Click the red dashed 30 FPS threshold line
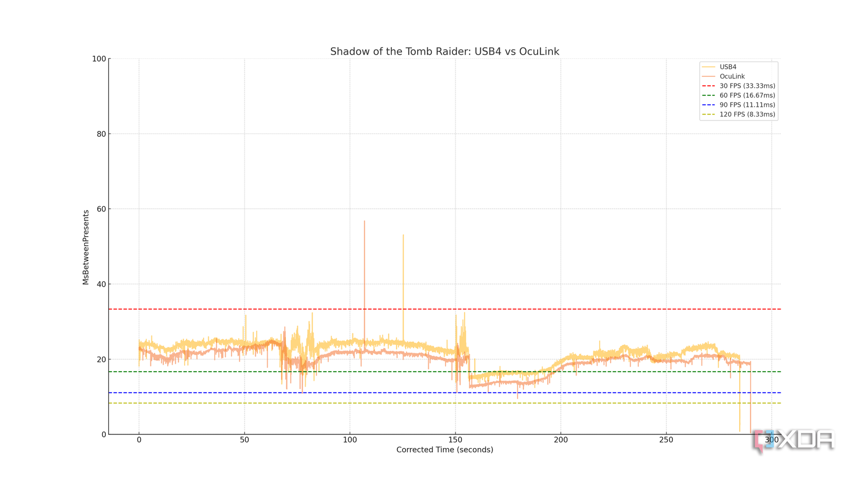This screenshot has height=488, width=868. tap(445, 309)
